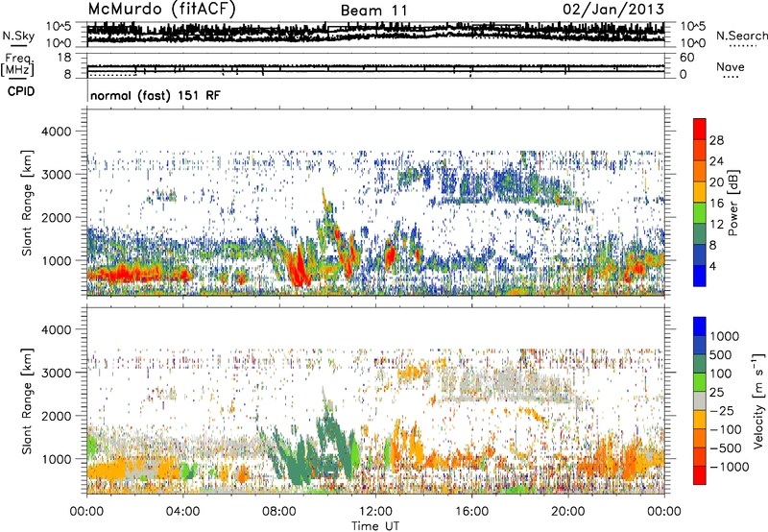Click 'Slant Range [km]' label of velocity panel

[x=27, y=400]
